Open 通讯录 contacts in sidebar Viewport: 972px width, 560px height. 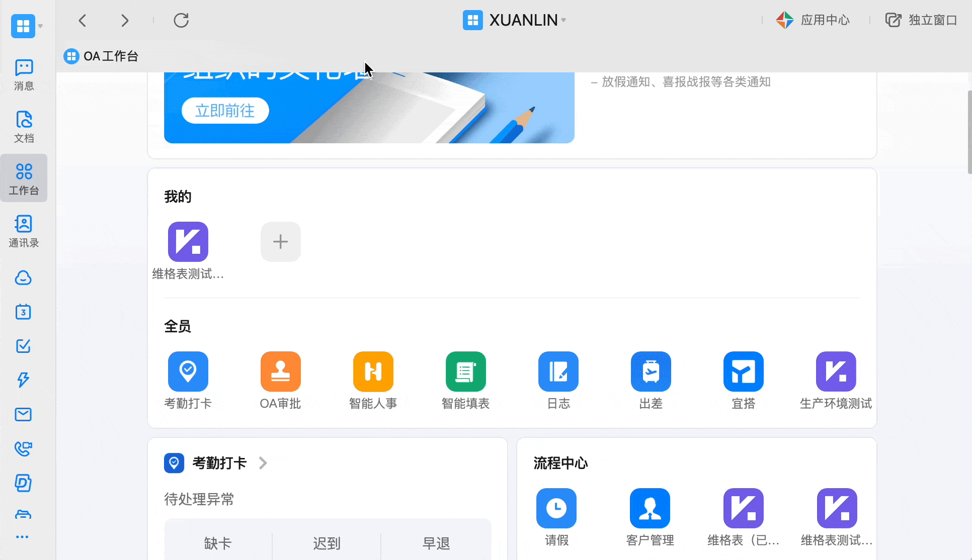[24, 232]
